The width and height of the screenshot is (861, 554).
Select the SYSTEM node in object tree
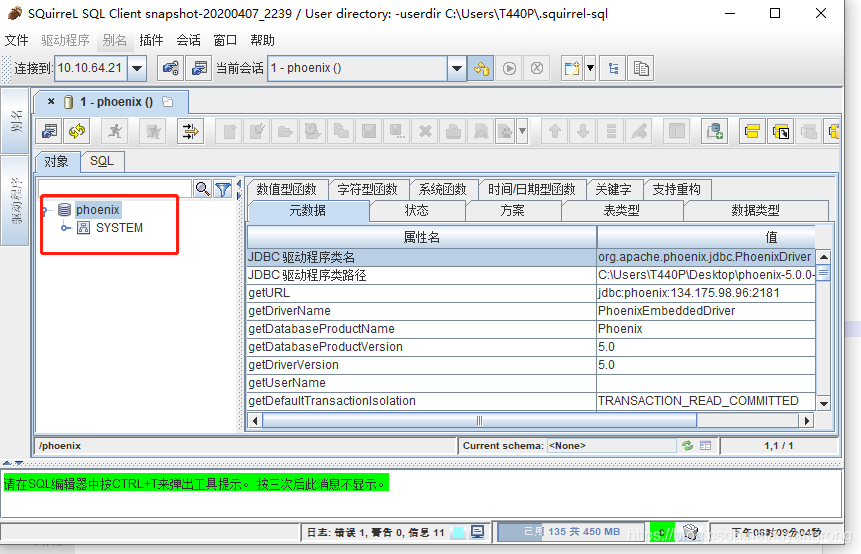click(119, 228)
